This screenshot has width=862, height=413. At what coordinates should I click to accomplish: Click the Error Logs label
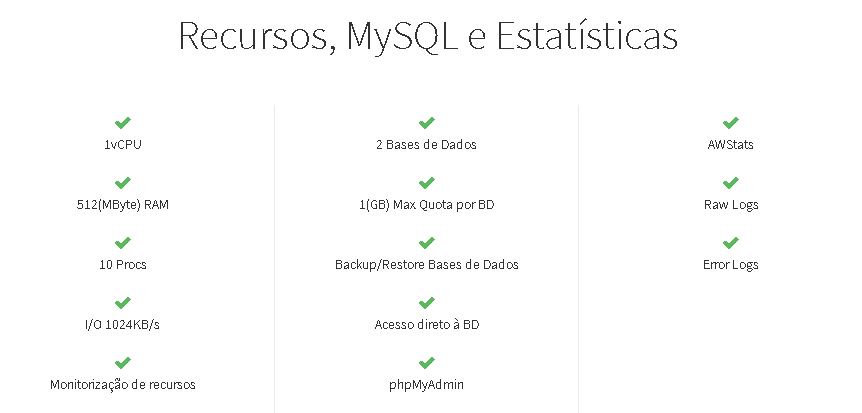(731, 265)
